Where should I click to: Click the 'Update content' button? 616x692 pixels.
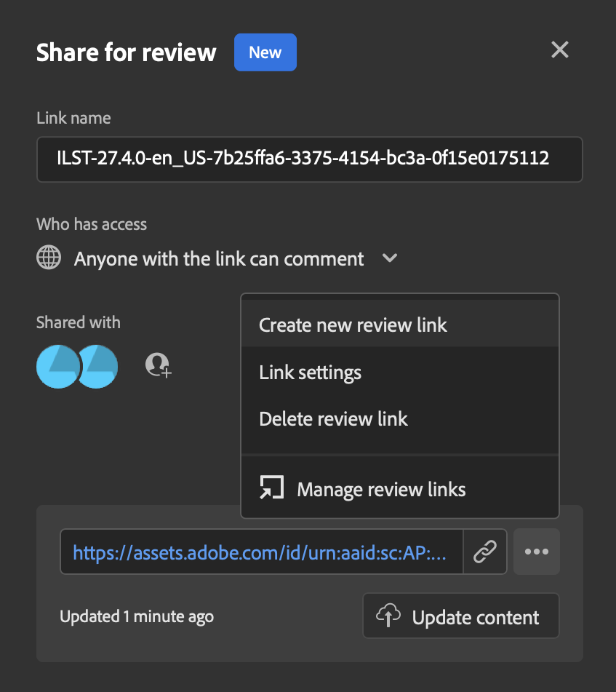pyautogui.click(x=461, y=616)
